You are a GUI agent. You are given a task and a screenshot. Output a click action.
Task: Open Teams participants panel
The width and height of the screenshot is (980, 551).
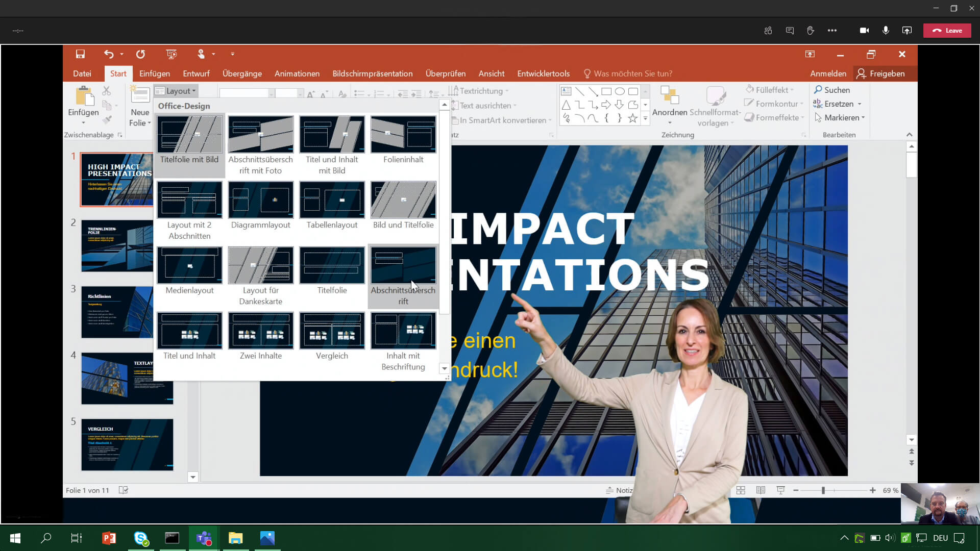coord(768,31)
